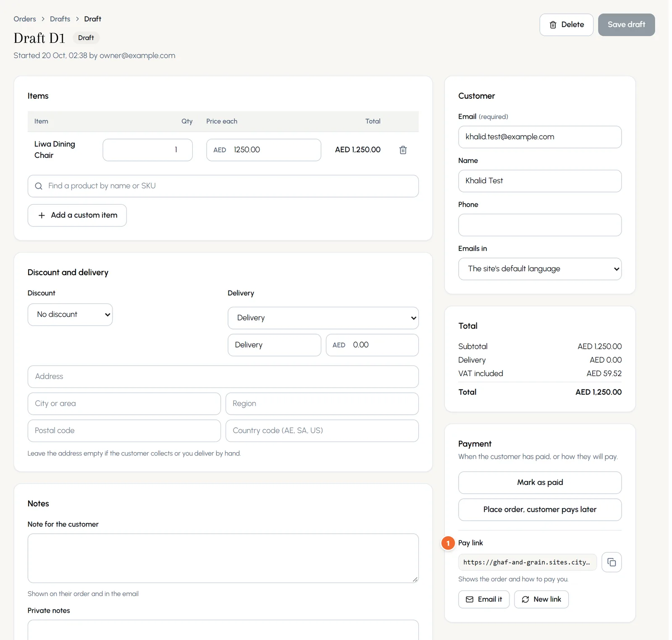Select the pay link URL text
Image resolution: width=672 pixels, height=640 pixels.
coord(528,562)
